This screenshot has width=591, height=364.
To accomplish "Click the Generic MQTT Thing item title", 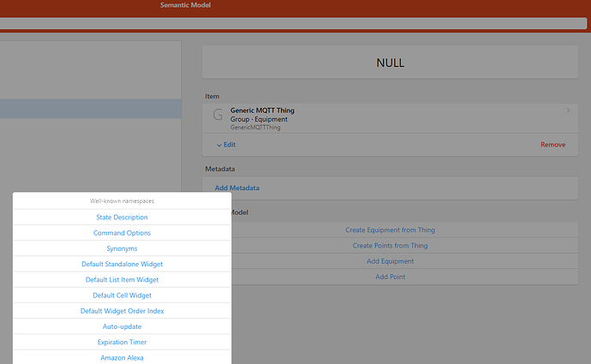I will click(x=262, y=110).
